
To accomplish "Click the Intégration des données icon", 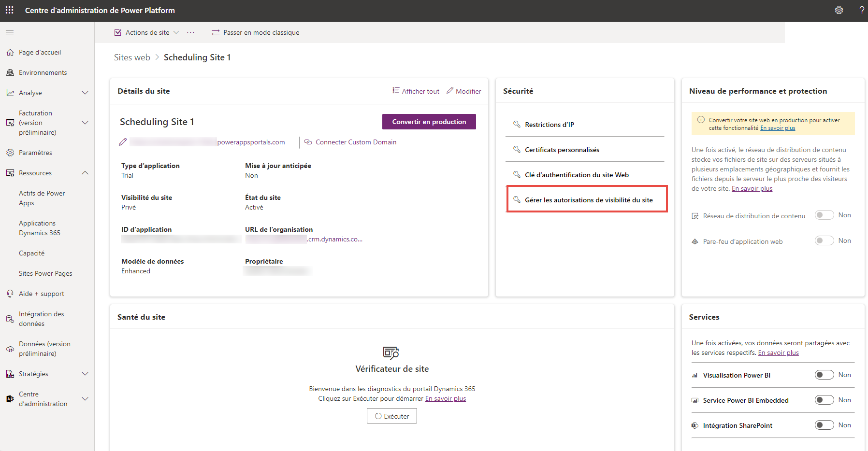I will [10, 319].
